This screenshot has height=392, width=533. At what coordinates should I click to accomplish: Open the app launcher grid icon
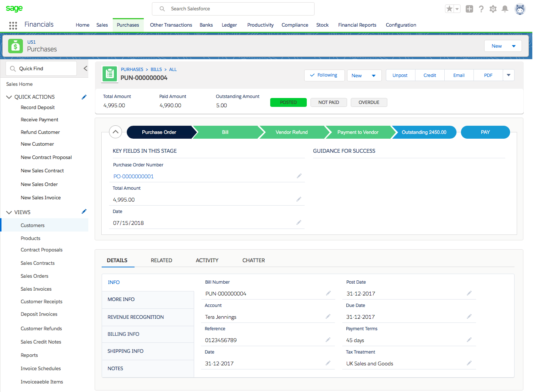(13, 25)
